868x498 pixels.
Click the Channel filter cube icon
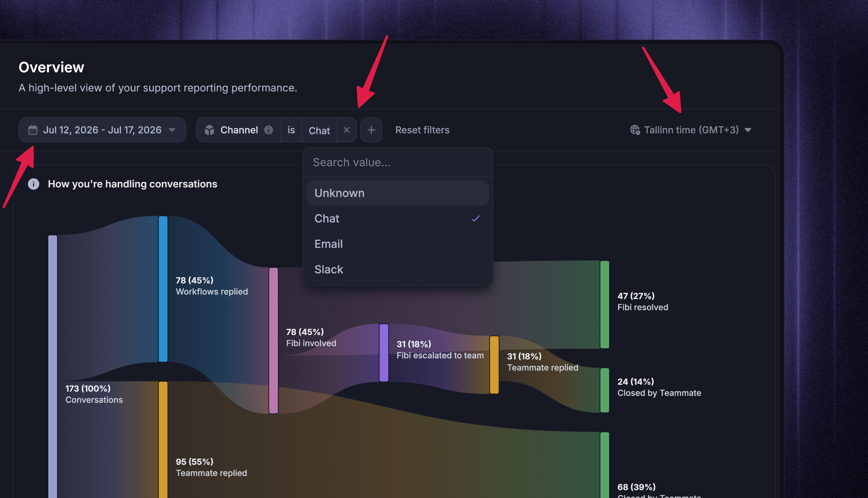(x=209, y=130)
